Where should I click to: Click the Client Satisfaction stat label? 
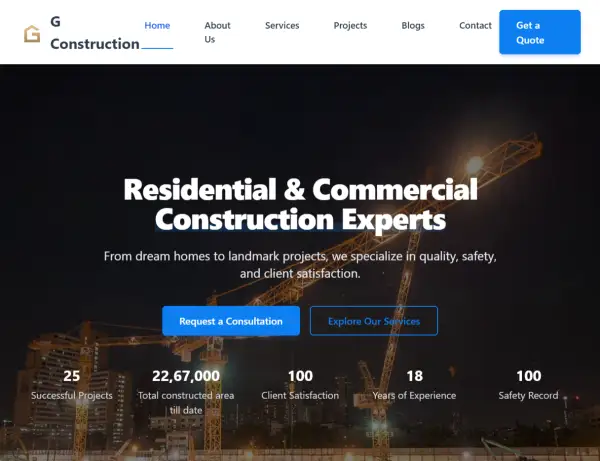coord(300,396)
